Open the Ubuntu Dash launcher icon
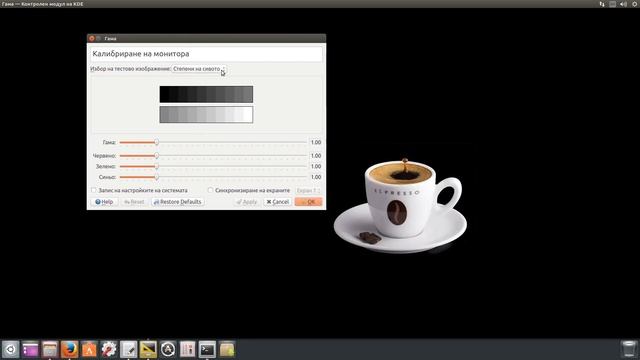 pyautogui.click(x=11, y=349)
